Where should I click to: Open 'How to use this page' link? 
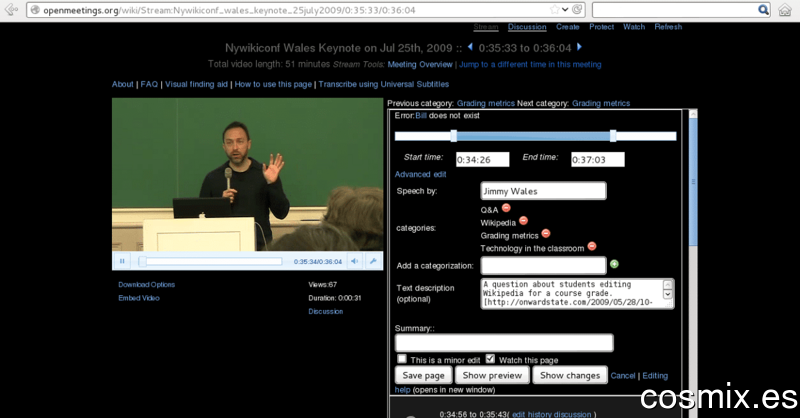point(273,84)
